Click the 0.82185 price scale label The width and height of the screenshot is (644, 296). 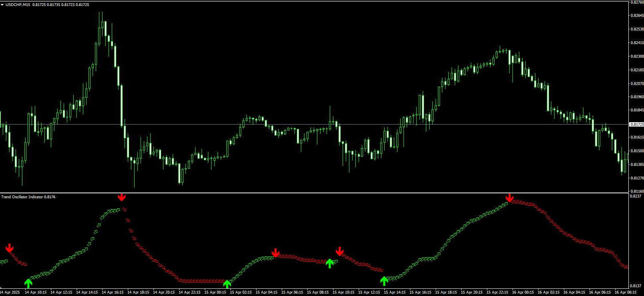[x=637, y=70]
